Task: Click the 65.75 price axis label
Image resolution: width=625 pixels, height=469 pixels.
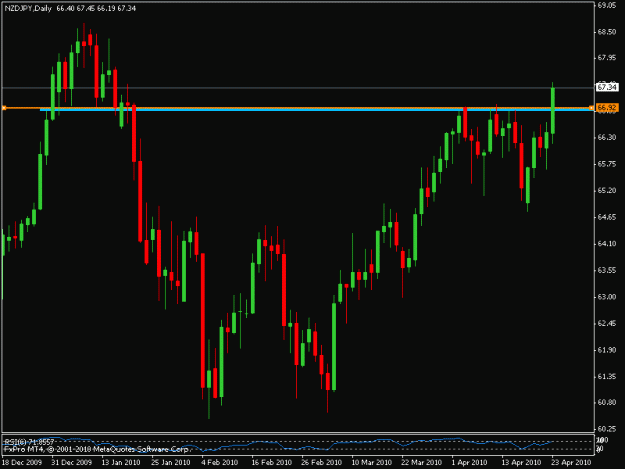Action: [607, 164]
